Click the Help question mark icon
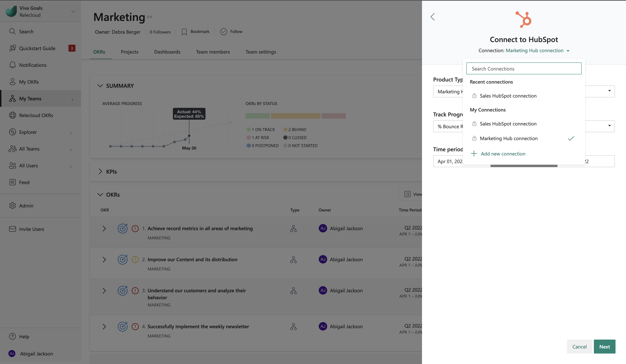The height and width of the screenshot is (364, 626). [x=12, y=336]
